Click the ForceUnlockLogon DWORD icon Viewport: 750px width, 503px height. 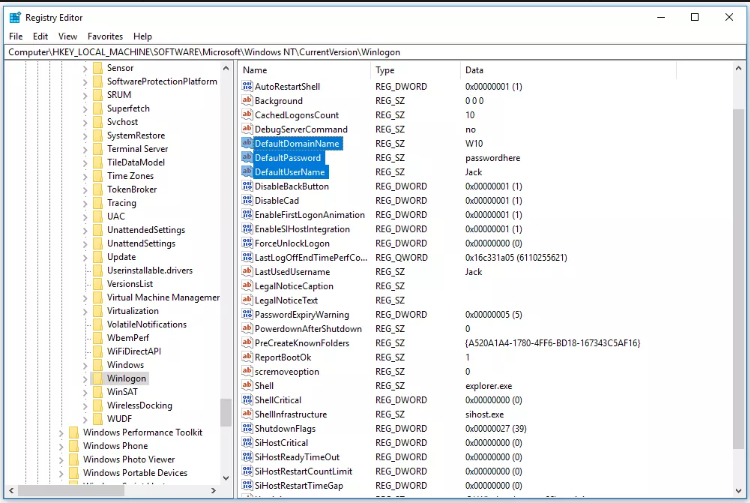coord(247,243)
